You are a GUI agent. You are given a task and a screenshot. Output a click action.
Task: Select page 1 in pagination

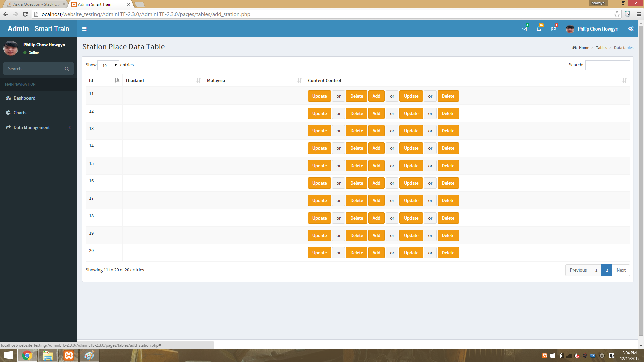point(596,270)
